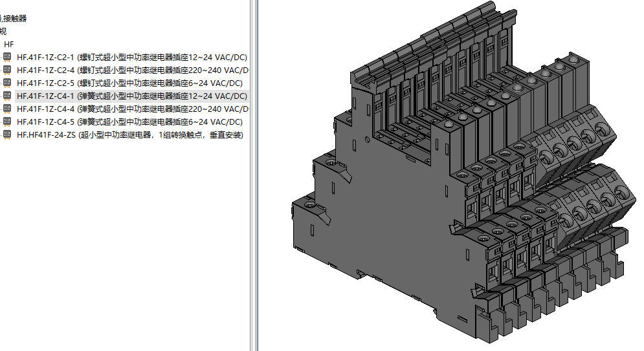Click the icon beside HF.41F-1Z-C4-4
Viewport: 644px width, 351px height.
[7, 109]
